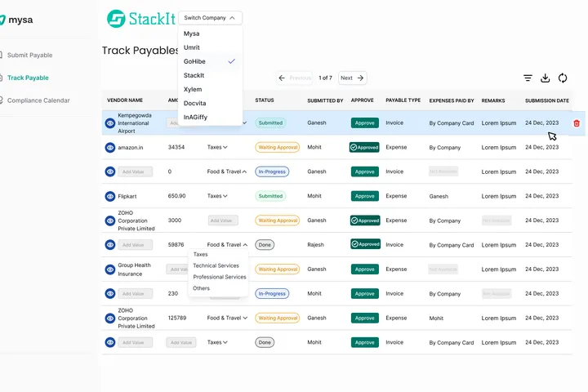Screen dimensions: 588x392
Task: Click Submitted status in Flipkart row
Action: point(270,196)
